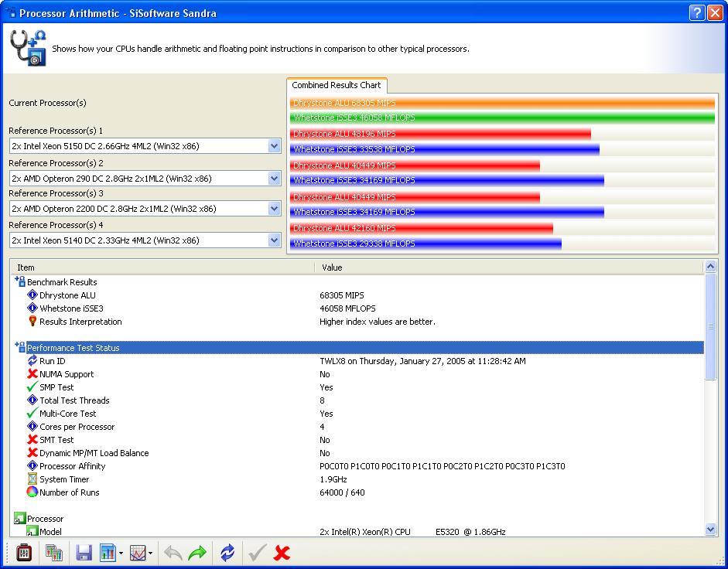
Task: Click the grey checkmark toolbar icon
Action: (257, 553)
